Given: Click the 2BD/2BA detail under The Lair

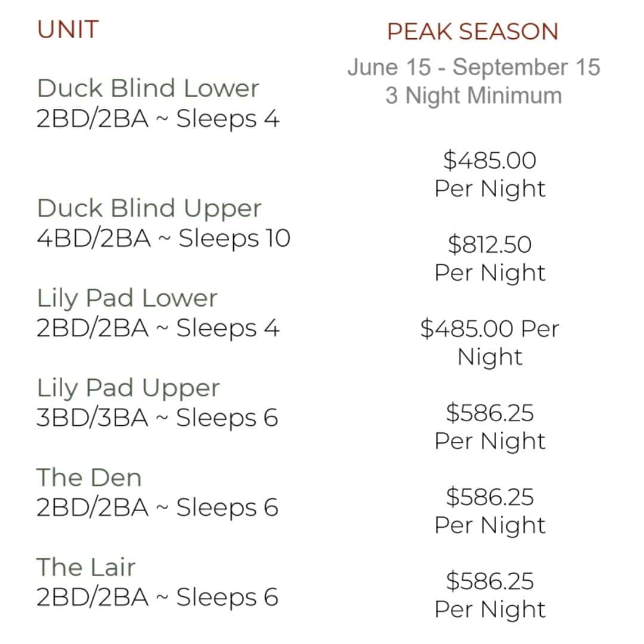Looking at the screenshot, I should [92, 597].
